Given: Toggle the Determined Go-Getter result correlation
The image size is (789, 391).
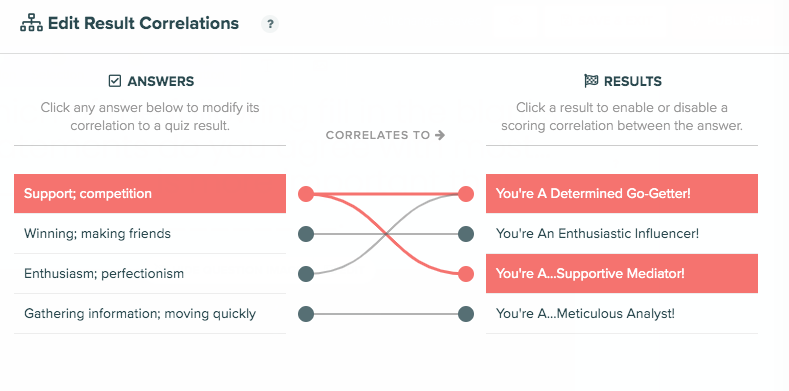Looking at the screenshot, I should (622, 194).
